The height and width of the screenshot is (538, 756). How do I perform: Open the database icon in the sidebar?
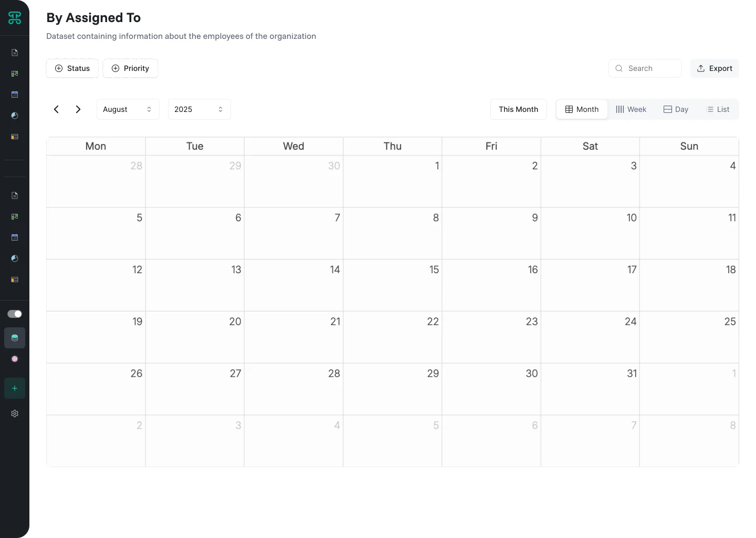(15, 338)
